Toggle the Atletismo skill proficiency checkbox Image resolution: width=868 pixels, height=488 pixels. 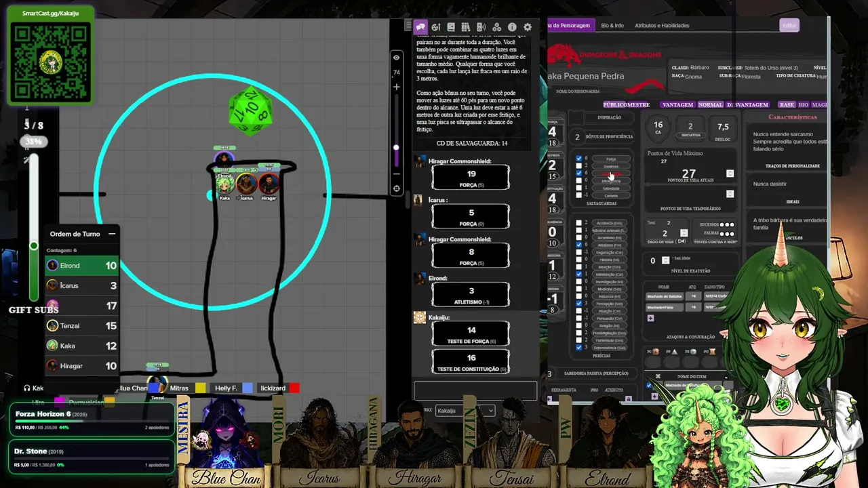pyautogui.click(x=578, y=245)
